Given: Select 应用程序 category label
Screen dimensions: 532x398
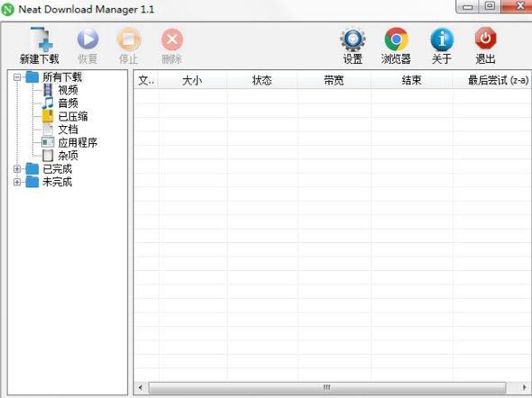Looking at the screenshot, I should click(x=77, y=142).
